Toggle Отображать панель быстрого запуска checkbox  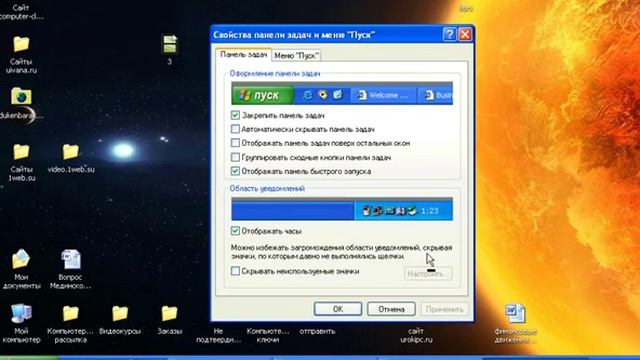[x=235, y=171]
